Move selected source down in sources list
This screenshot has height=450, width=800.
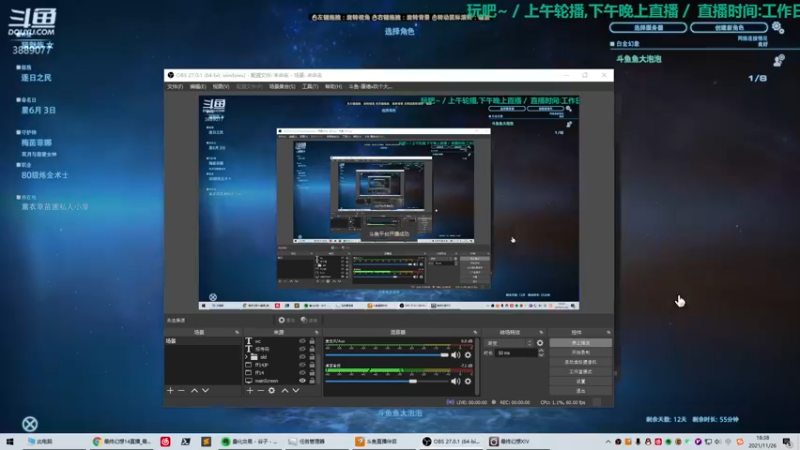(x=295, y=390)
